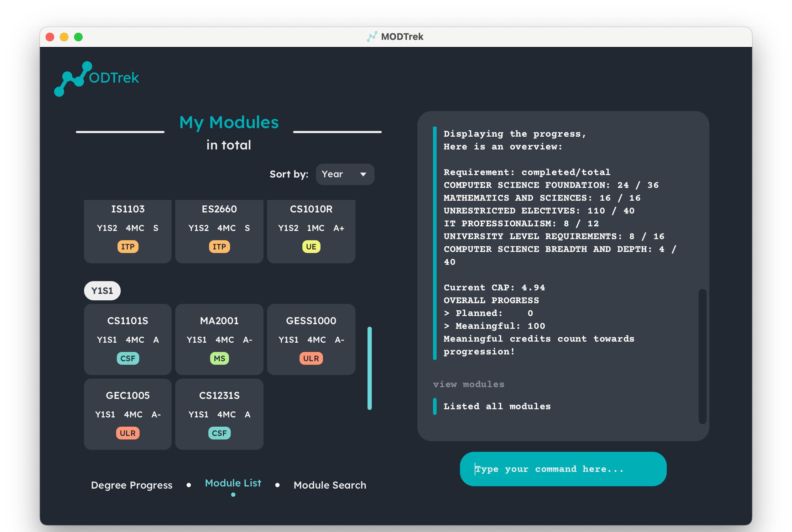
Task: Select the ES2660 module card
Action: click(x=219, y=231)
